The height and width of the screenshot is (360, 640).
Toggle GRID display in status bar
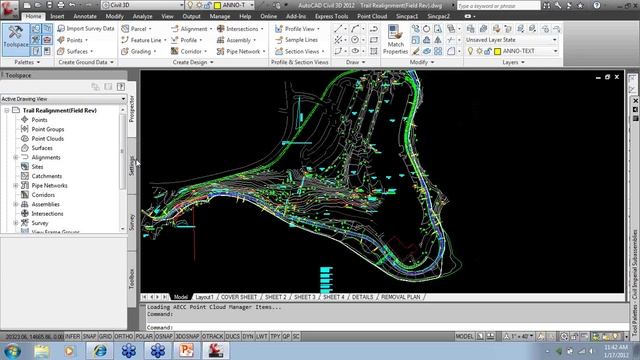(x=105, y=337)
